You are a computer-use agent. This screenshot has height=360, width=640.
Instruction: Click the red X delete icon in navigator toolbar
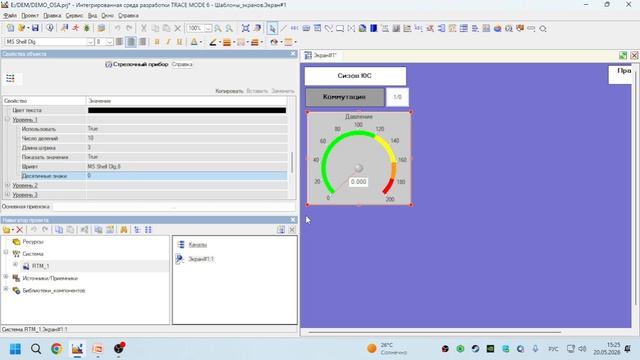tap(19, 230)
